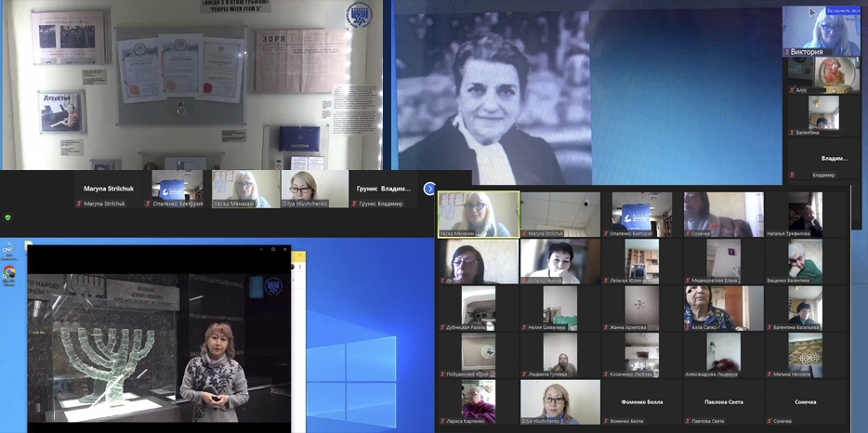Select the Медведовская Елена participant tile

point(723,261)
